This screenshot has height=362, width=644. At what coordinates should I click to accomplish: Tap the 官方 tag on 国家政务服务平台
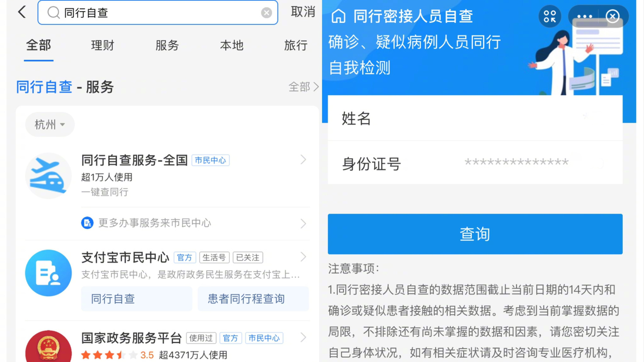coord(230,338)
